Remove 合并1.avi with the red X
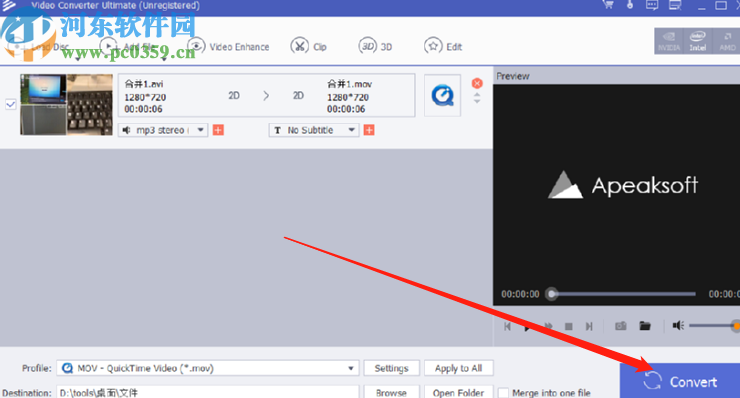Screen dimensions: 740x398 click(477, 84)
